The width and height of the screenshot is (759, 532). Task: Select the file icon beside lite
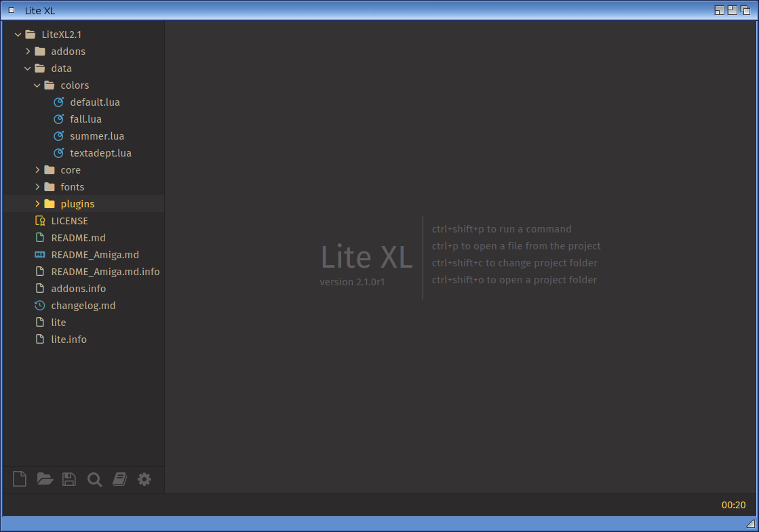[40, 322]
